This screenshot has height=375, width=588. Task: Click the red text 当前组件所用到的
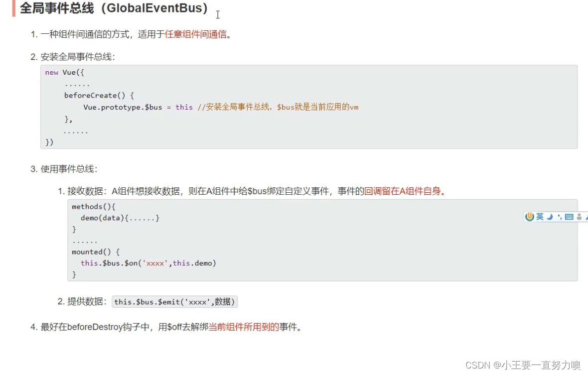(x=243, y=327)
